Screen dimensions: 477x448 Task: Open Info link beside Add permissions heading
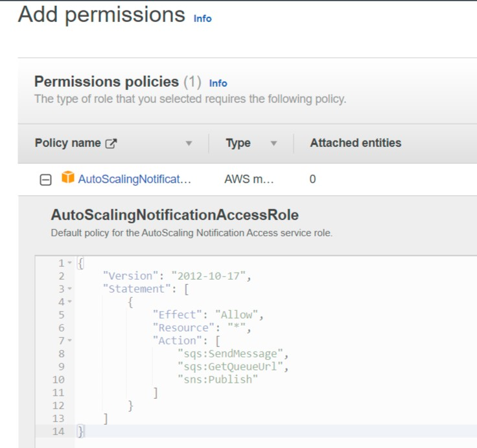click(x=203, y=19)
